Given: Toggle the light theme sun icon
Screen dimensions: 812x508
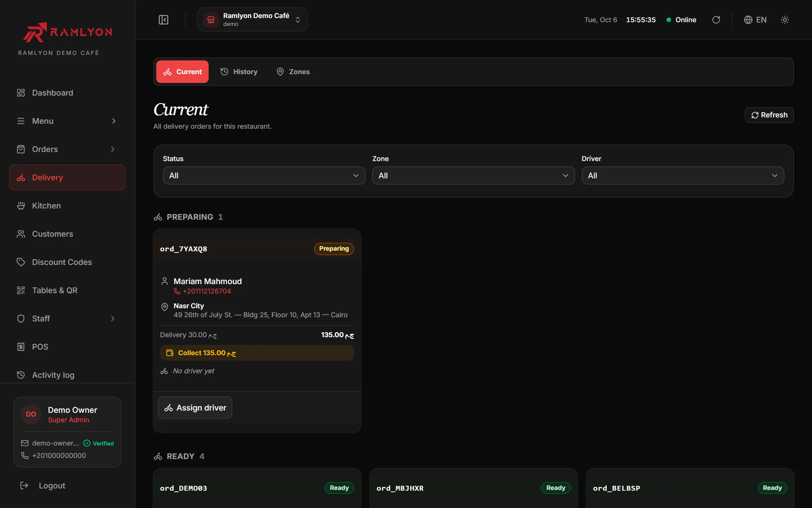Looking at the screenshot, I should click(785, 20).
